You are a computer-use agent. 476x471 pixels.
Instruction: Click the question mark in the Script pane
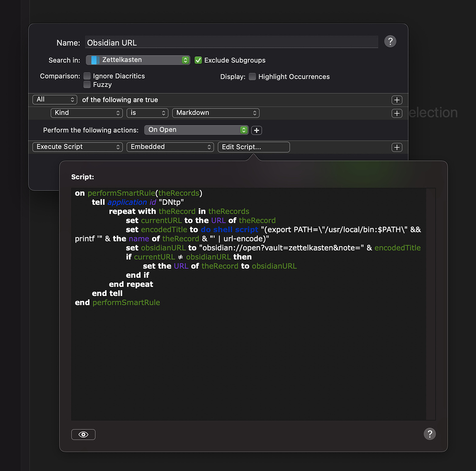pos(429,434)
